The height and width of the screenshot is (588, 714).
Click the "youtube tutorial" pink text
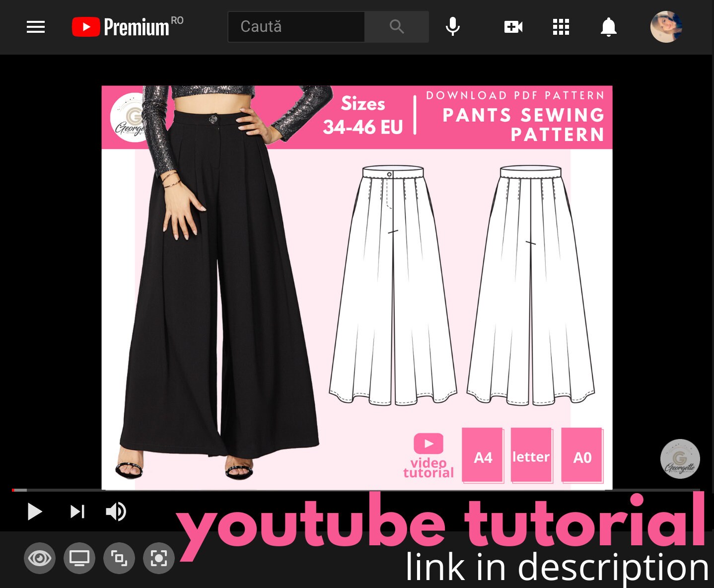[441, 526]
